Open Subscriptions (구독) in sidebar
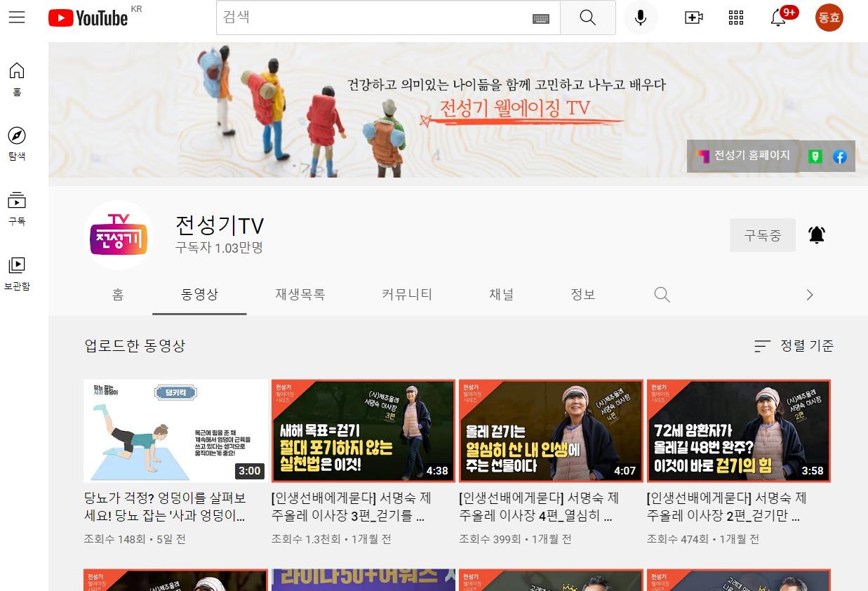The image size is (868, 591). coord(17,208)
